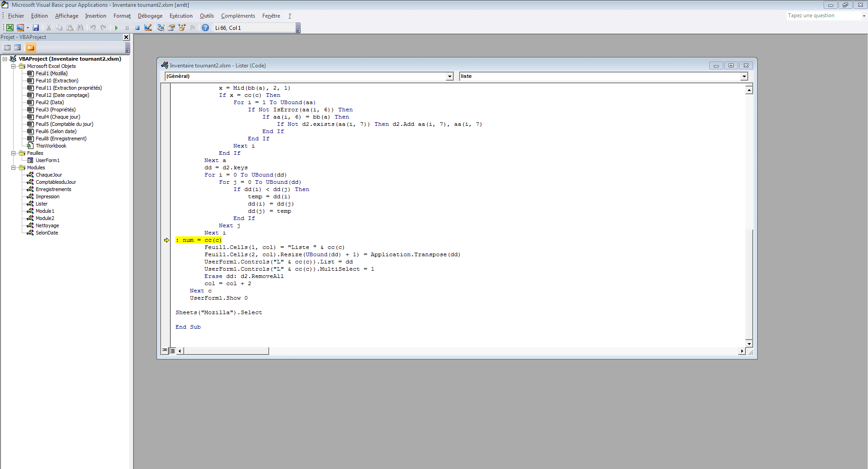Viewport: 868px width, 469px height.
Task: Open the liste procedure dropdown
Action: pyautogui.click(x=744, y=77)
